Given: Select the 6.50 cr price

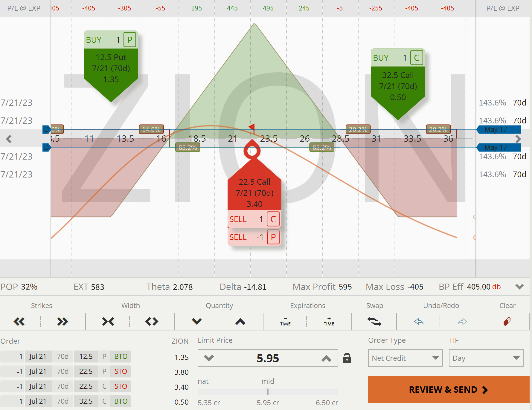Looking at the screenshot, I should tap(327, 403).
